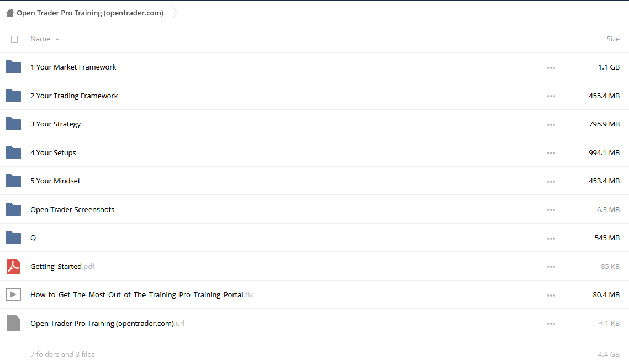Open the 2 Your Trading Framework folder name
The width and height of the screenshot is (629, 364).
(74, 96)
